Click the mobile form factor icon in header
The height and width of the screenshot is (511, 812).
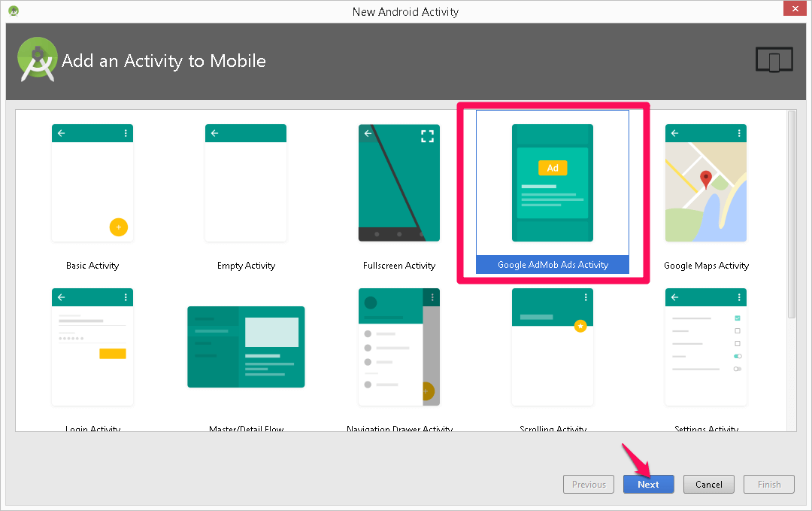pyautogui.click(x=774, y=59)
